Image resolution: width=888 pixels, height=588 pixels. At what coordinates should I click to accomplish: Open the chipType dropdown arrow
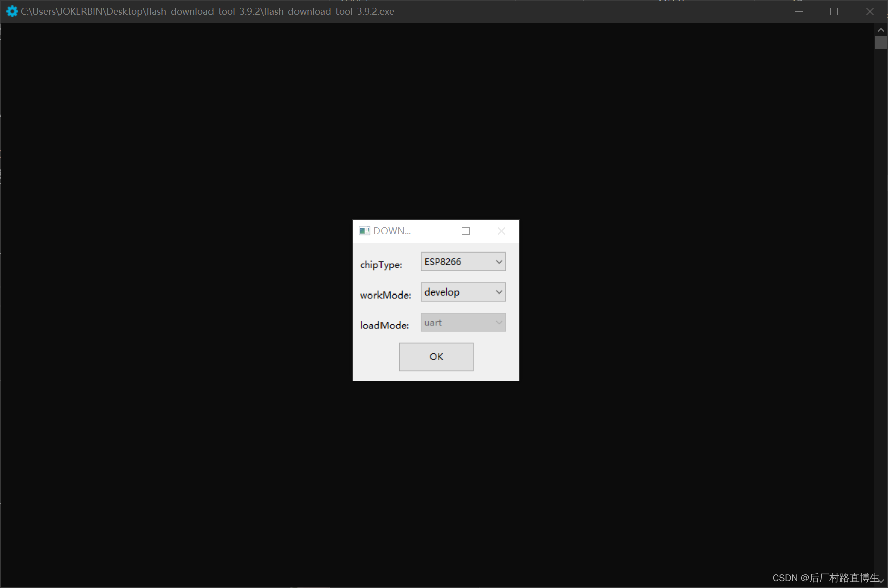pos(499,261)
